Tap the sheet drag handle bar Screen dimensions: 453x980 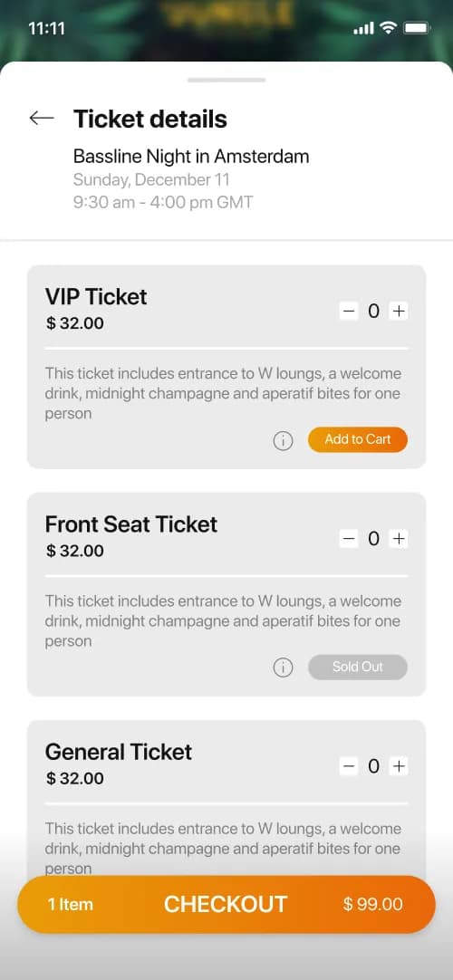[x=226, y=80]
